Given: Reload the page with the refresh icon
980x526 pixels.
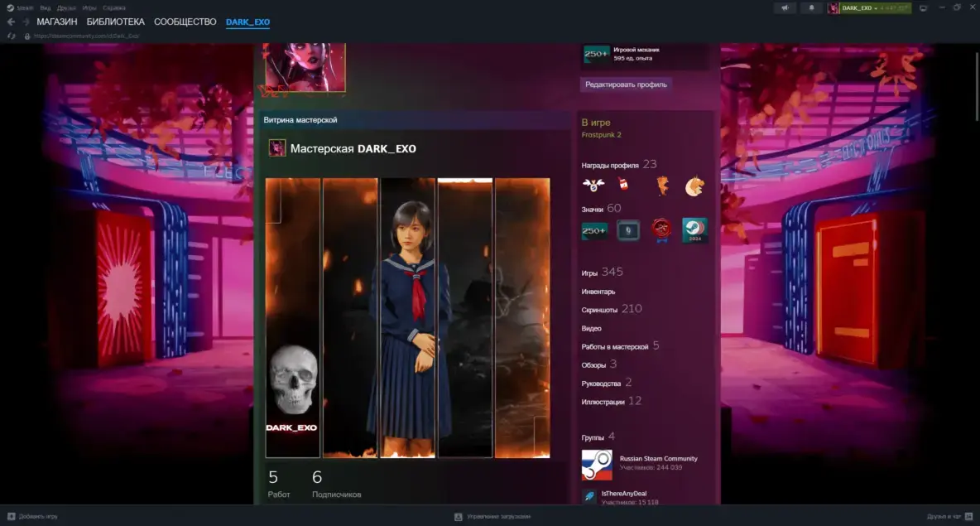Looking at the screenshot, I should 11,36.
